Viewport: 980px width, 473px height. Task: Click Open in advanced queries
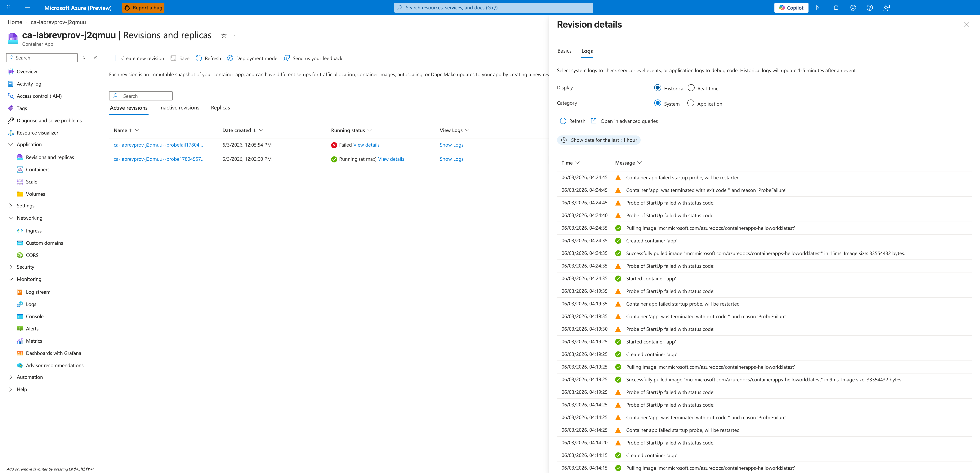click(x=624, y=121)
